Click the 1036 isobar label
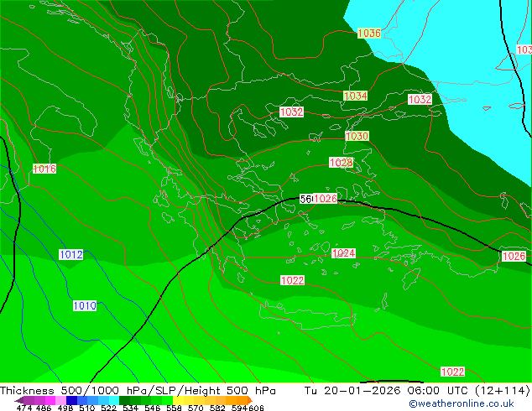This screenshot has height=411, width=532. (369, 33)
